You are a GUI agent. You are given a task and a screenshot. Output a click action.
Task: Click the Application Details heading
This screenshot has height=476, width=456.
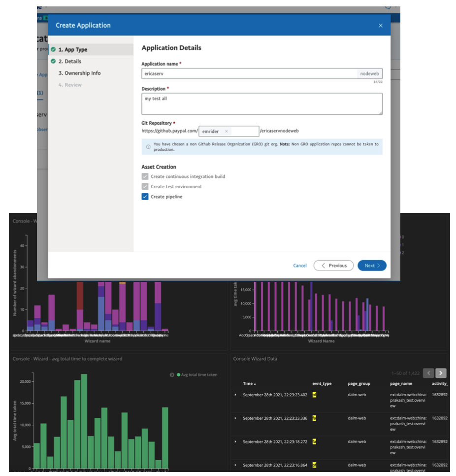(x=171, y=48)
